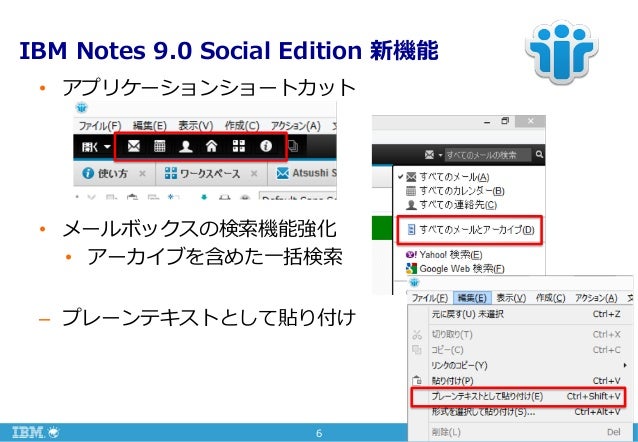Close the 使い方 tab
Image resolution: width=638 pixels, height=442 pixels.
click(142, 174)
